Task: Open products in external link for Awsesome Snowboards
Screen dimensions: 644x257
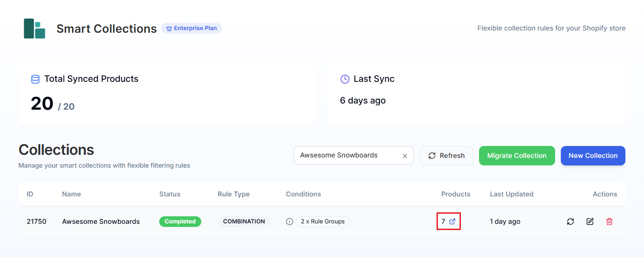Action: (452, 221)
